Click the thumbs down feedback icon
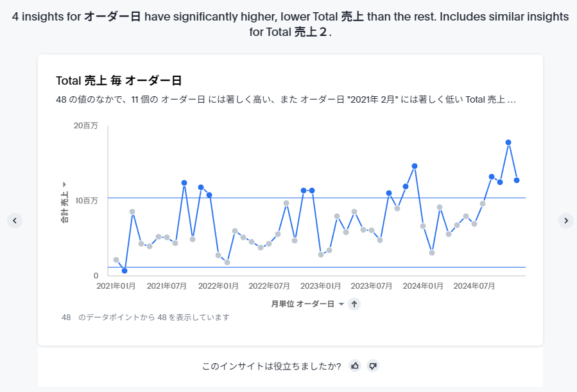 [x=373, y=366]
